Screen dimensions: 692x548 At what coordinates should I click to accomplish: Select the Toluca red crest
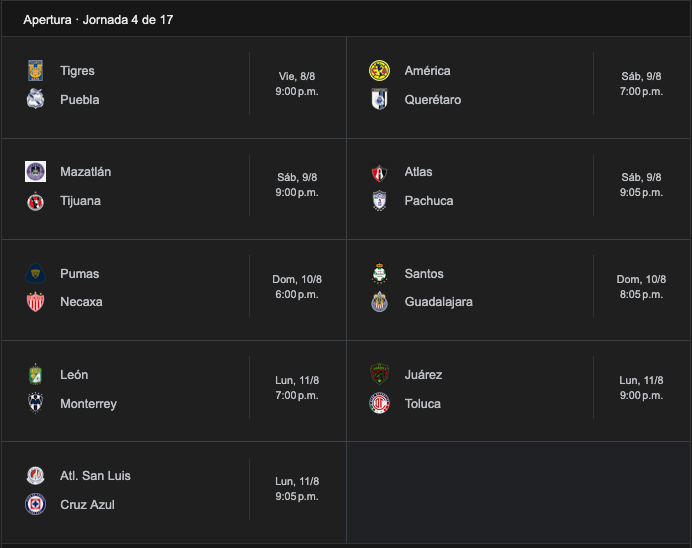pyautogui.click(x=379, y=403)
